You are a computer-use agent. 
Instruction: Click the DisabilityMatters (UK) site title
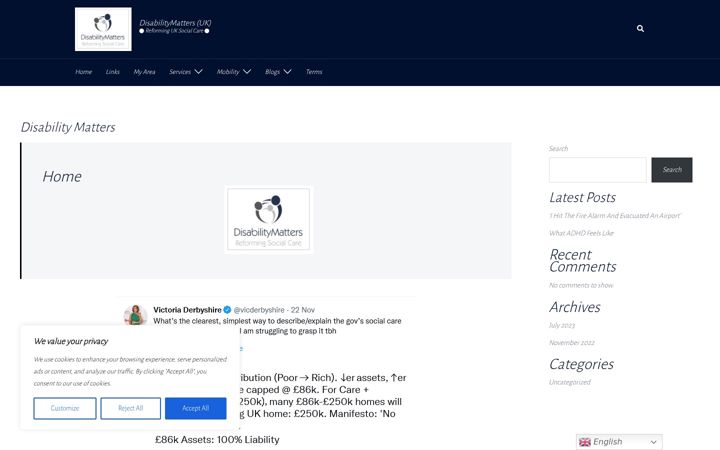pos(175,22)
